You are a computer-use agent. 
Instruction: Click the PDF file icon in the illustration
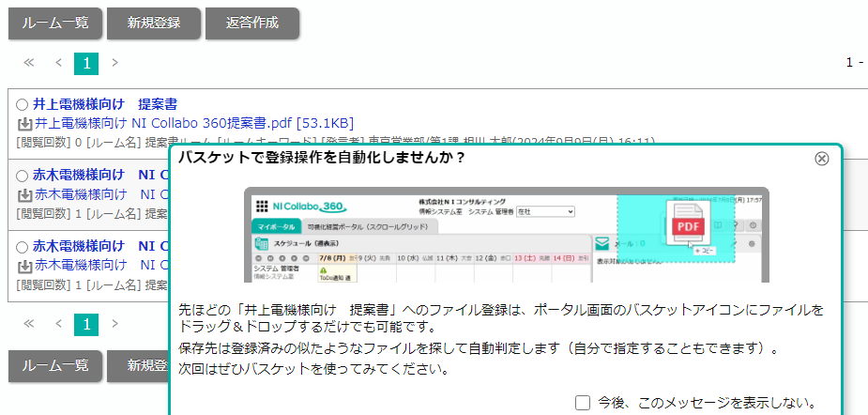[688, 223]
